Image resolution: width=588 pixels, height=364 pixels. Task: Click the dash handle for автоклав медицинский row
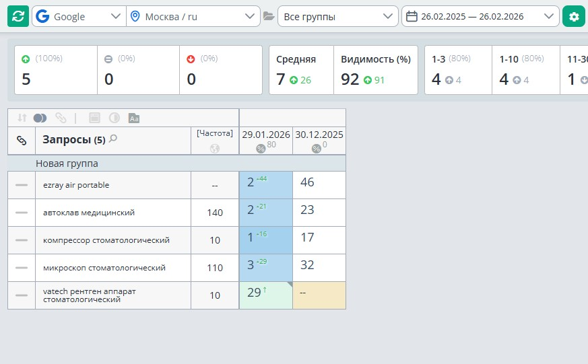(x=22, y=213)
